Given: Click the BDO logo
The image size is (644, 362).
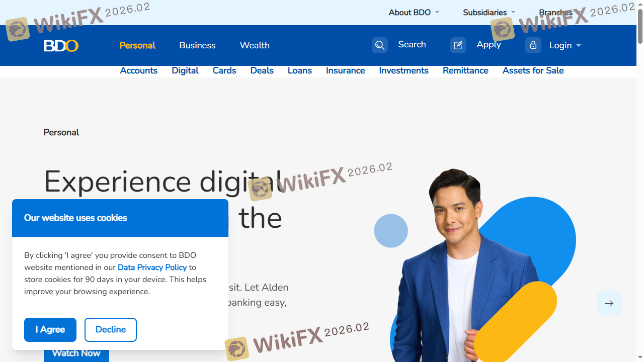Looking at the screenshot, I should click(61, 46).
